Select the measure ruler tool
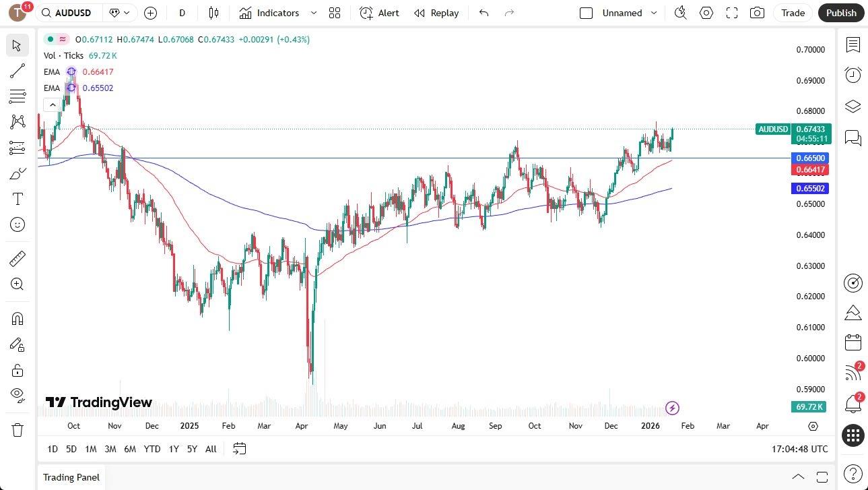The height and width of the screenshot is (490, 868). (17, 258)
